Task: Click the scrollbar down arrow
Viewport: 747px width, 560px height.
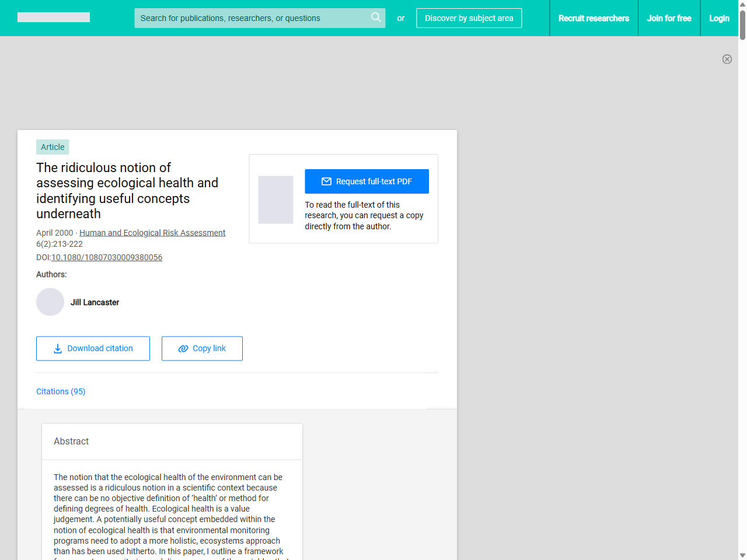Action: coord(742,555)
